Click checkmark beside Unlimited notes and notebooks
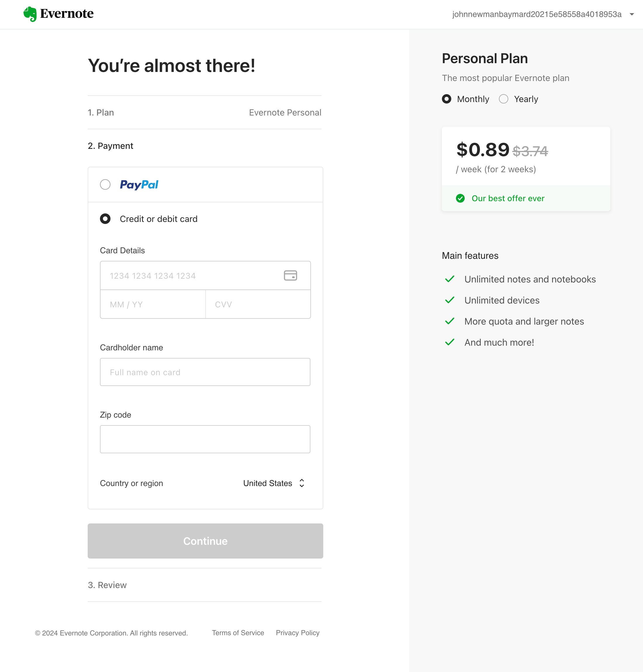643x672 pixels. tap(450, 279)
